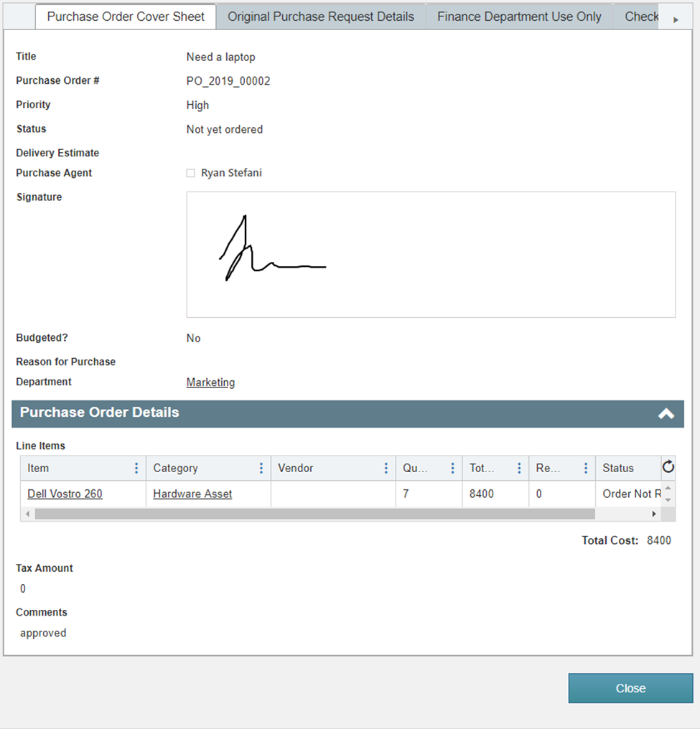The image size is (700, 729).
Task: Click the Close button
Action: tap(630, 688)
